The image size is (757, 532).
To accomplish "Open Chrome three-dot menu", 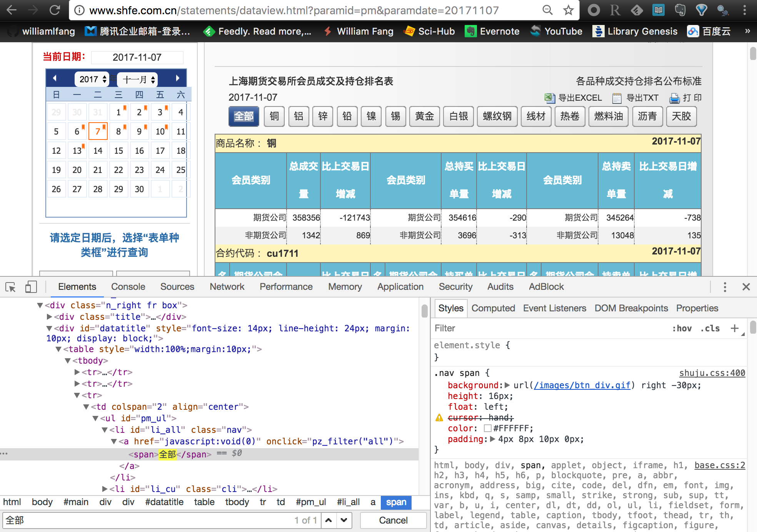I will click(745, 10).
